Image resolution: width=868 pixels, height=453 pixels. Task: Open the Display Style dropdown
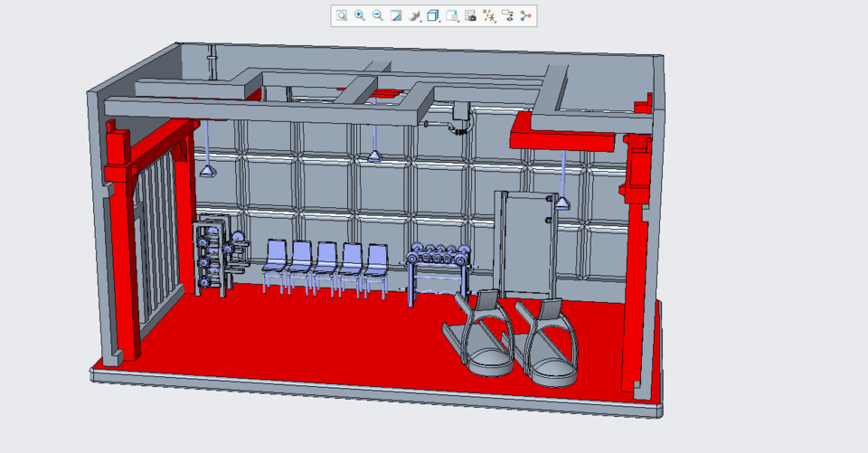[x=415, y=15]
